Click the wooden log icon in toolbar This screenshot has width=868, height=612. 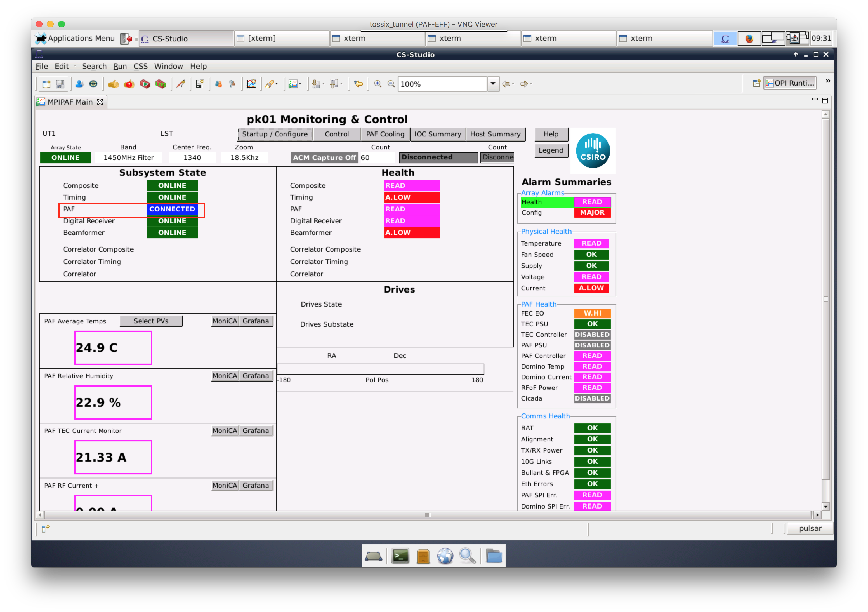(x=114, y=84)
